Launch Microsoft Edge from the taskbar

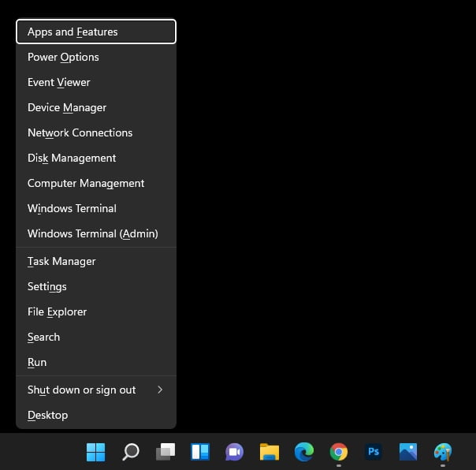pos(304,452)
